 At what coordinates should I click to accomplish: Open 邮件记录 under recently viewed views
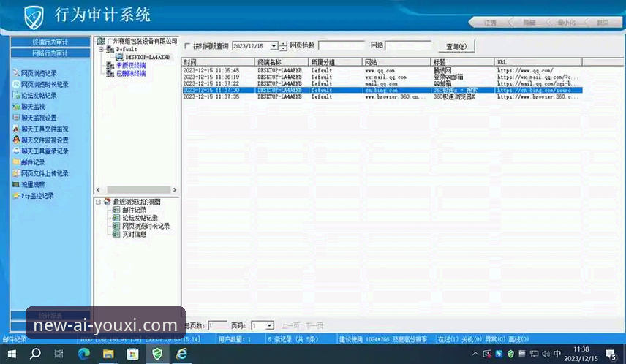click(134, 210)
